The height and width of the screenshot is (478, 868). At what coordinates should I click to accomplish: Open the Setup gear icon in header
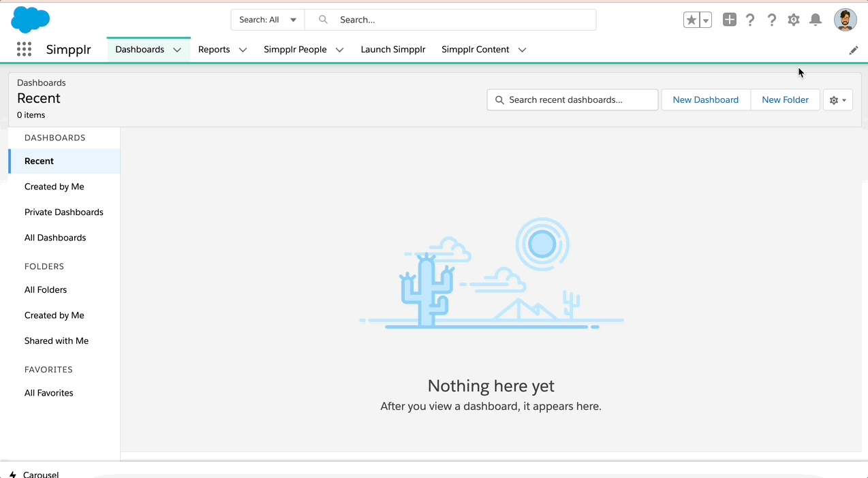[x=794, y=20]
